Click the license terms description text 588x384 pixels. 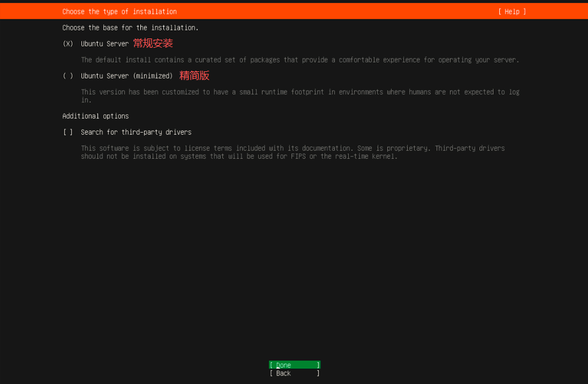coord(293,152)
